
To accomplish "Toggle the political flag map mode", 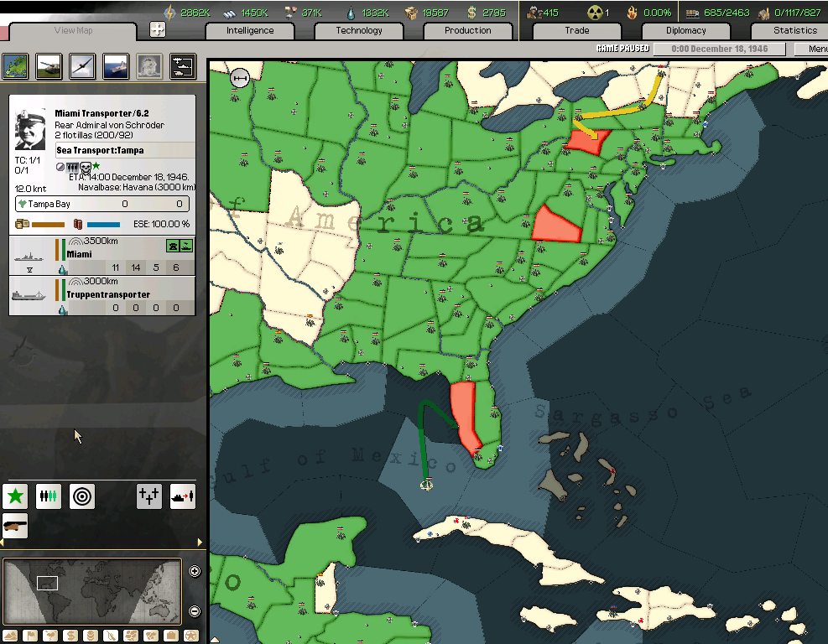I will [31, 636].
